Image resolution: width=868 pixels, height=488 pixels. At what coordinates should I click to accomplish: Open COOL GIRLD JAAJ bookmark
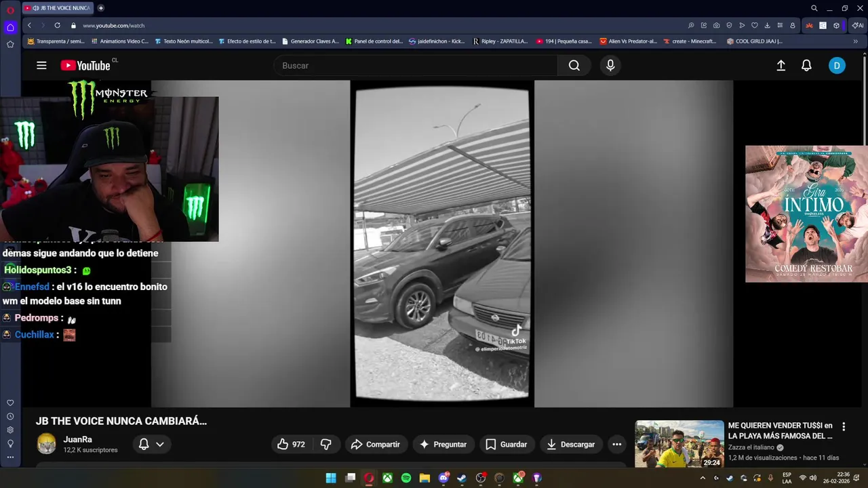tap(754, 41)
